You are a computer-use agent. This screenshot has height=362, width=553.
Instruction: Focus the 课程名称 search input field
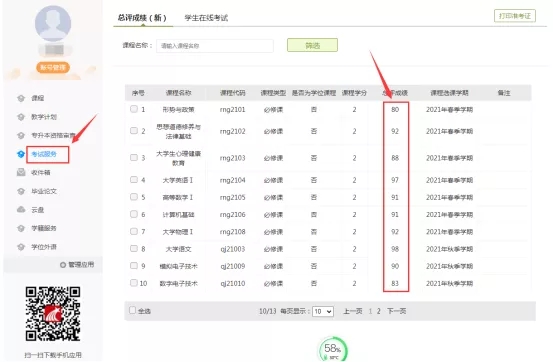215,46
